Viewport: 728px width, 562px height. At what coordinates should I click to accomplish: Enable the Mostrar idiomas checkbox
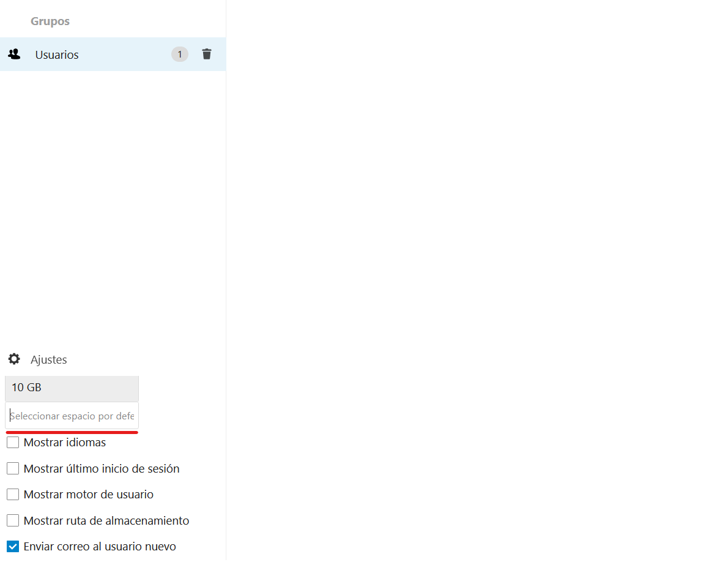click(x=13, y=442)
